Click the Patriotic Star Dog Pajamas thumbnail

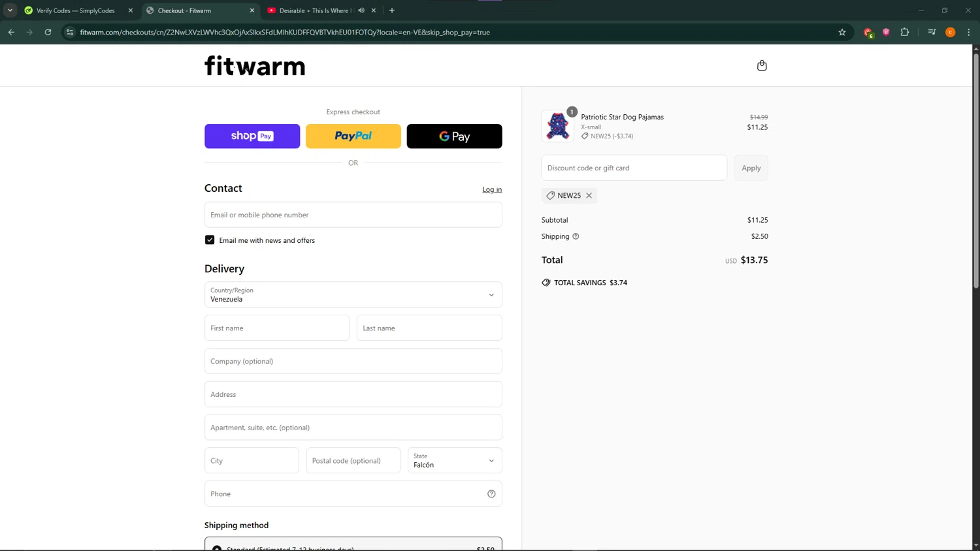click(558, 126)
